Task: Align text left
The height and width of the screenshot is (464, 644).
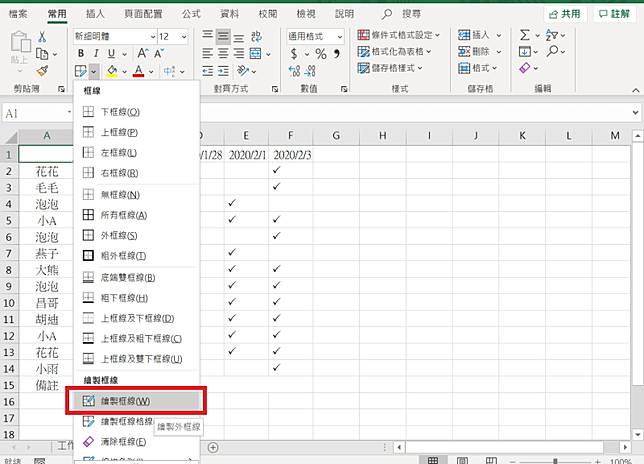Action: coord(207,53)
